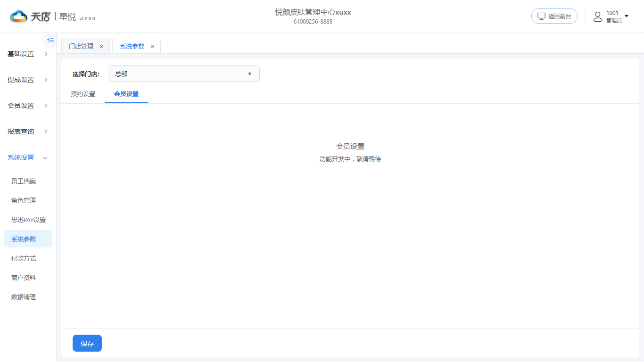This screenshot has width=644, height=362.
Task: Switch to the 预约设置 tab
Action: [83, 94]
